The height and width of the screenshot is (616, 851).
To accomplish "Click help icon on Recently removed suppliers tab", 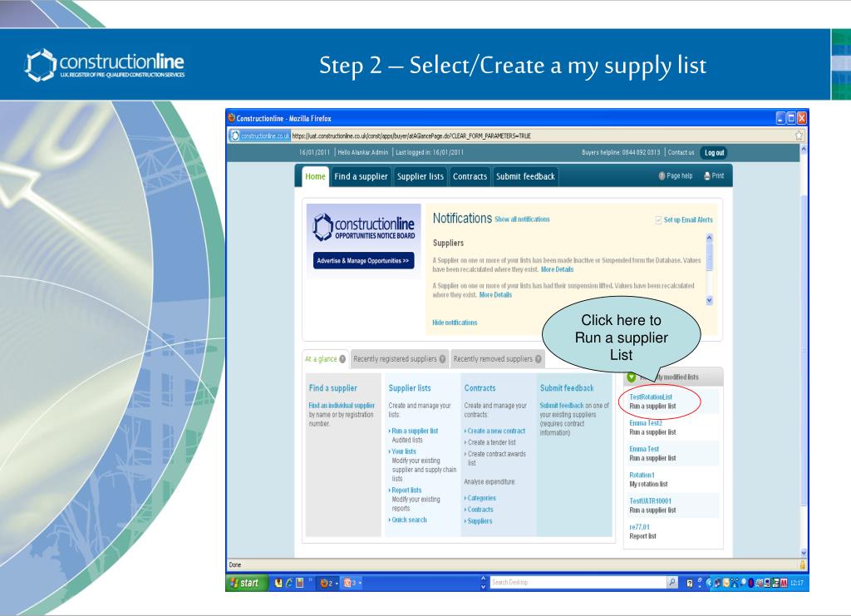I will point(538,359).
